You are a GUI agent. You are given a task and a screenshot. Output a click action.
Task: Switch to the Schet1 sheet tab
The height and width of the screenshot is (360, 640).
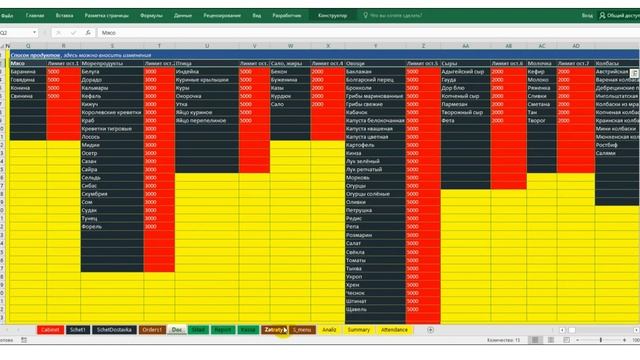click(78, 330)
